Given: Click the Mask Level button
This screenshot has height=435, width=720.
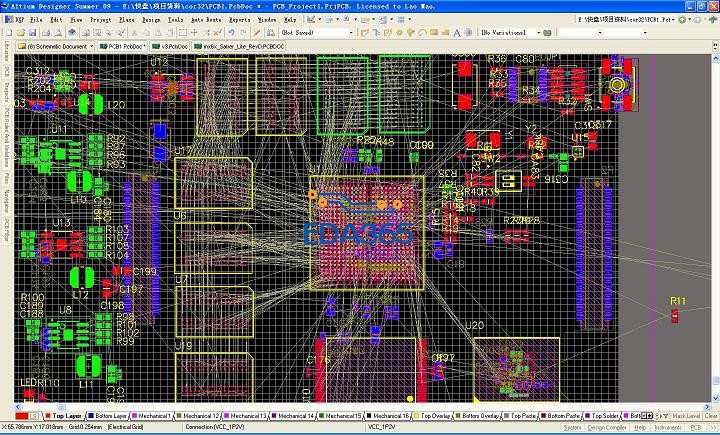Looking at the screenshot, I should coord(685,415).
